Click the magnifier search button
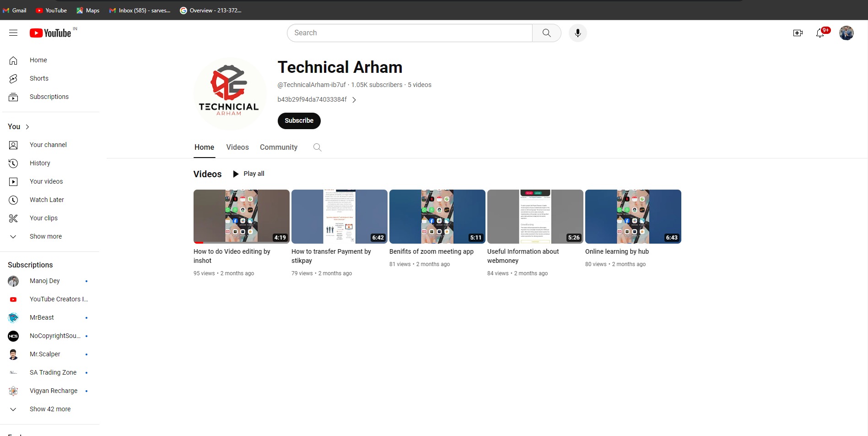The height and width of the screenshot is (436, 868). pos(546,33)
